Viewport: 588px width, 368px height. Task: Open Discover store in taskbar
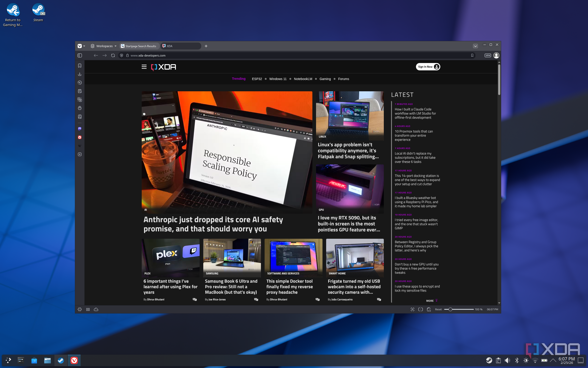[34, 360]
